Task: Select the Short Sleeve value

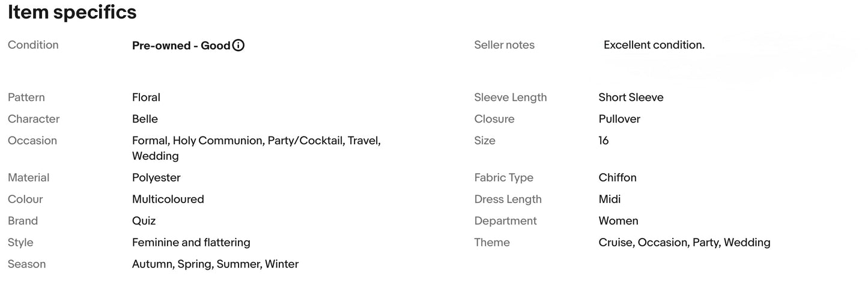Action: coord(631,97)
